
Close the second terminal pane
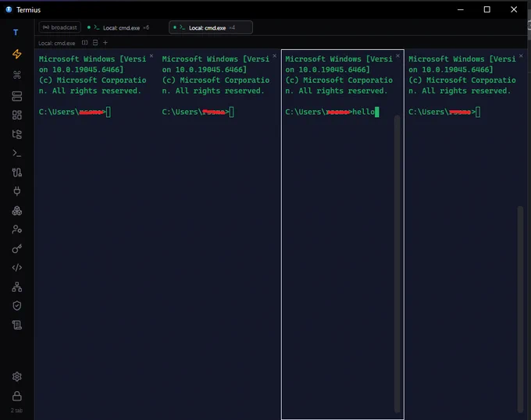pyautogui.click(x=275, y=56)
